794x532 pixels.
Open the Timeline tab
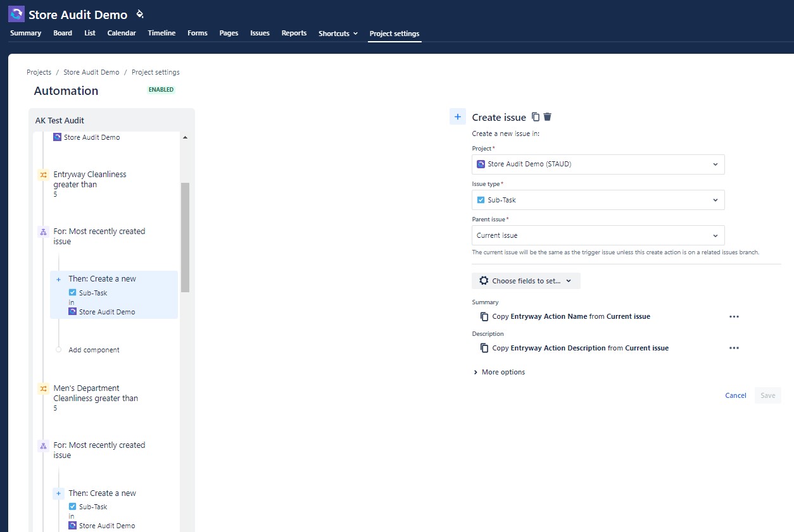click(161, 33)
